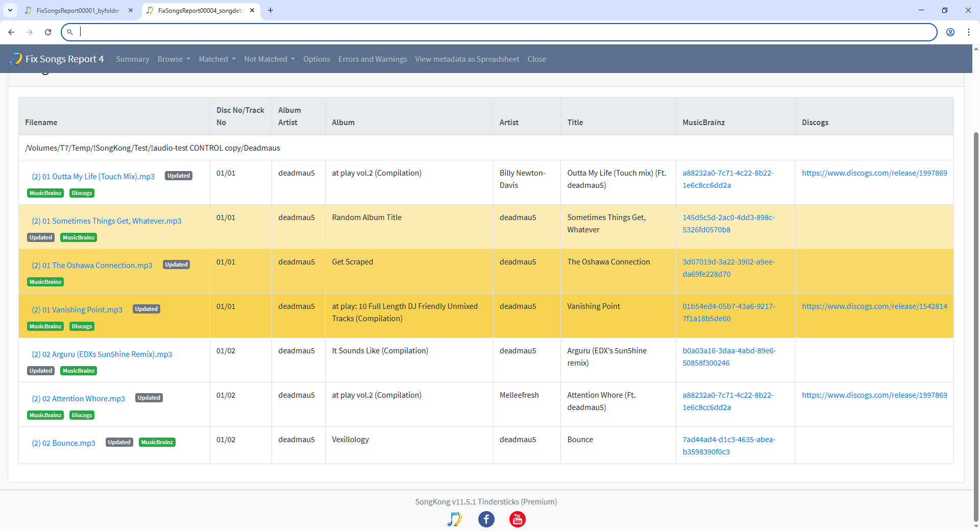Viewport: 980px width, 531px height.
Task: Click the browser forward arrow
Action: pos(30,32)
